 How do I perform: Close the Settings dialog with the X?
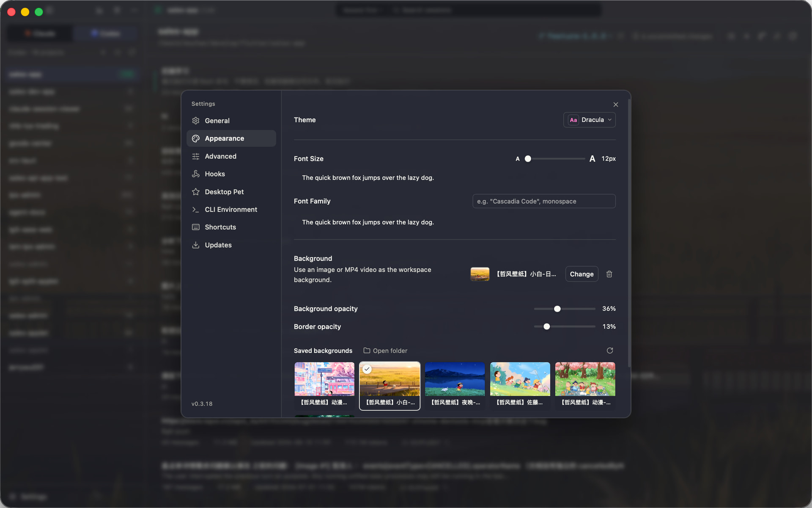(616, 105)
